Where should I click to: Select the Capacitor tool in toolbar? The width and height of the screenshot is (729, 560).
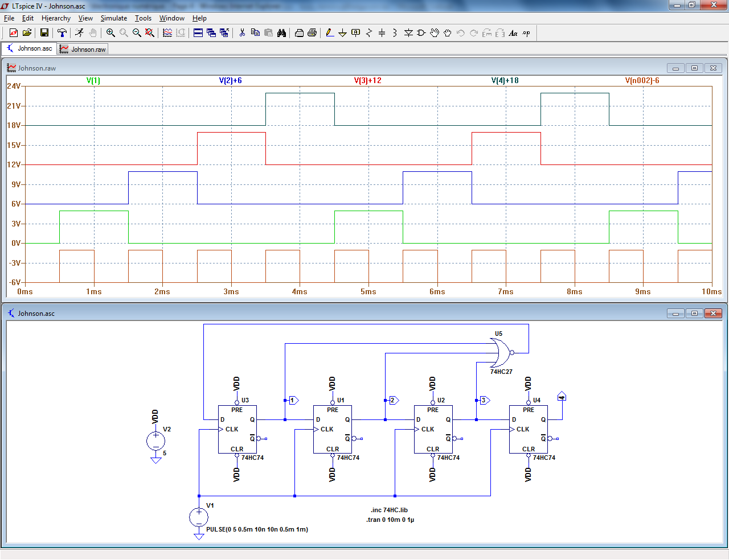(382, 33)
